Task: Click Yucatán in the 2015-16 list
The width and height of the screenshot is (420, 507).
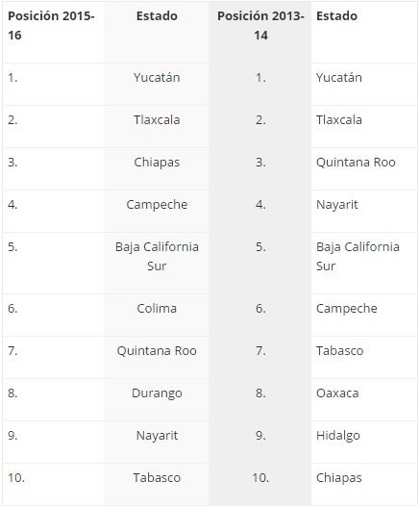Action: 157,78
